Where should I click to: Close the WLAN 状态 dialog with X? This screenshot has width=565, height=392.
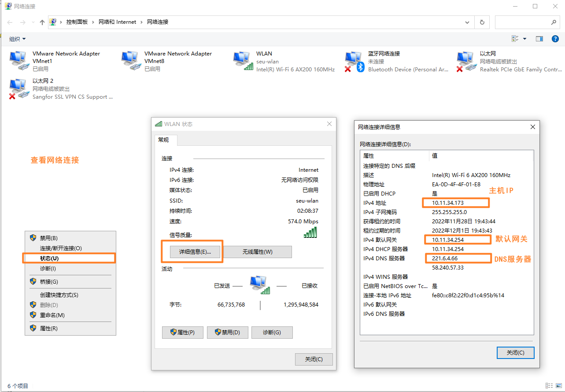(x=329, y=124)
